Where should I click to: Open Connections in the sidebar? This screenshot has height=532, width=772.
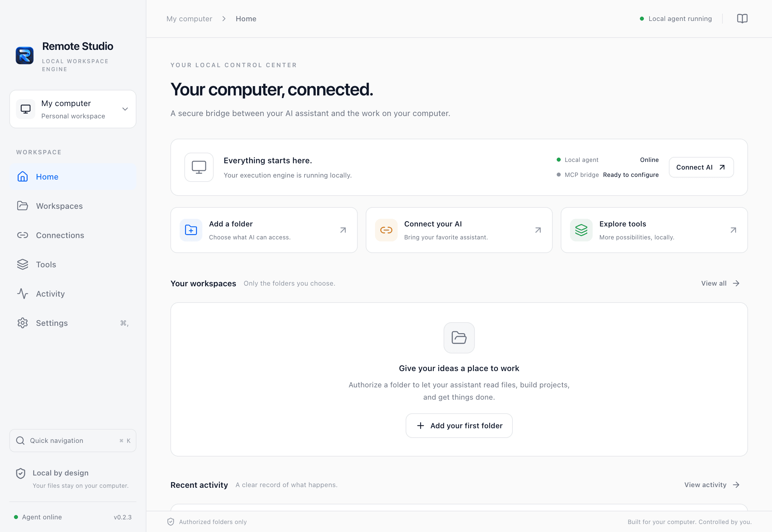tap(73, 235)
